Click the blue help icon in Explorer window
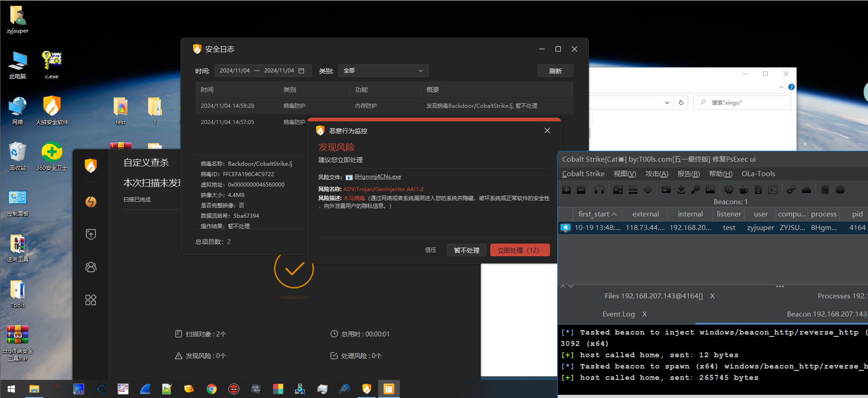Screen dimensions: 868x398 click(791, 87)
